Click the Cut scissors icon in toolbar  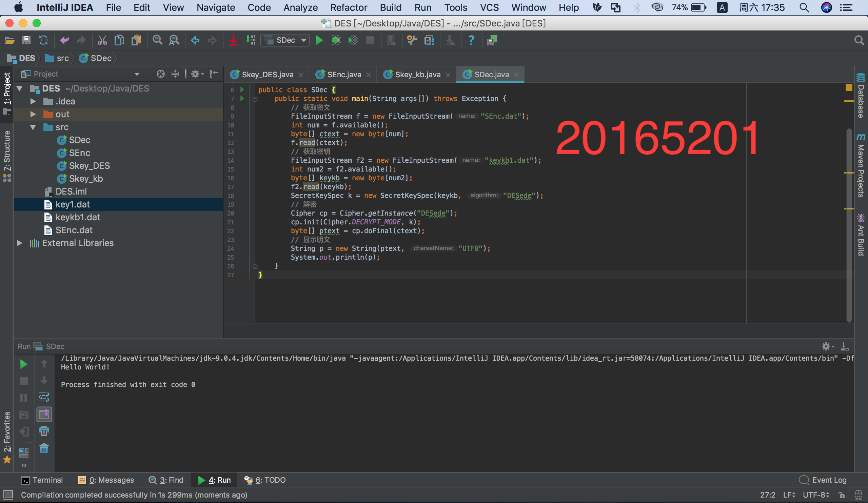pyautogui.click(x=102, y=40)
